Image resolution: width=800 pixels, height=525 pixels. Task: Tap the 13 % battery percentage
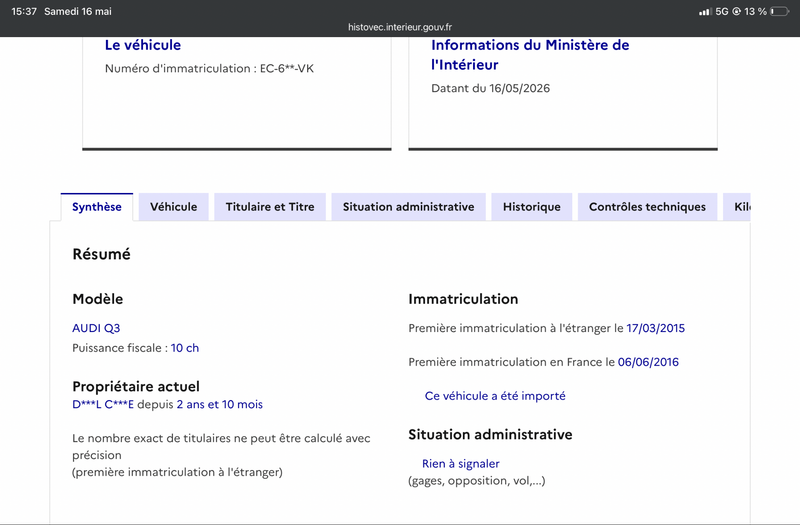pos(756,11)
